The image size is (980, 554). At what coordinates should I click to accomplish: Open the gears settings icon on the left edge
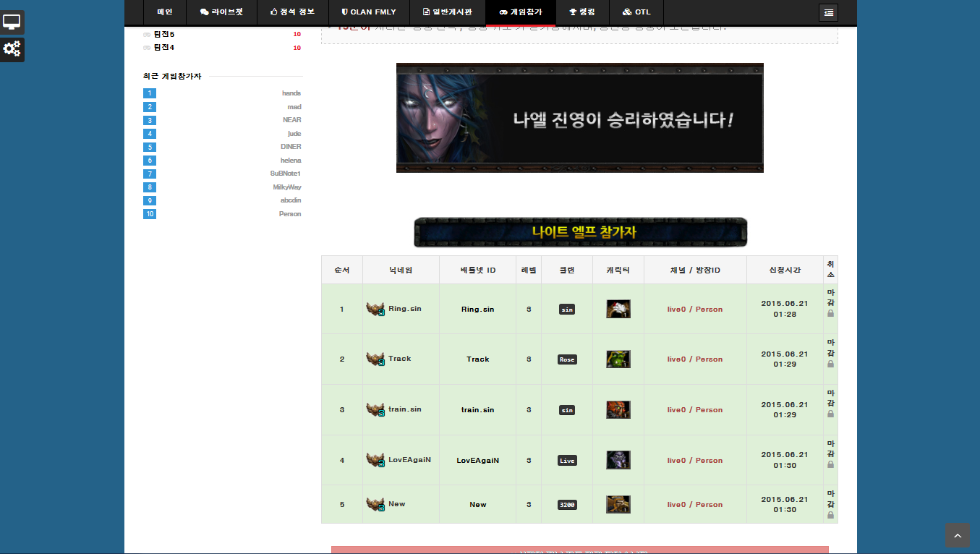coord(12,49)
